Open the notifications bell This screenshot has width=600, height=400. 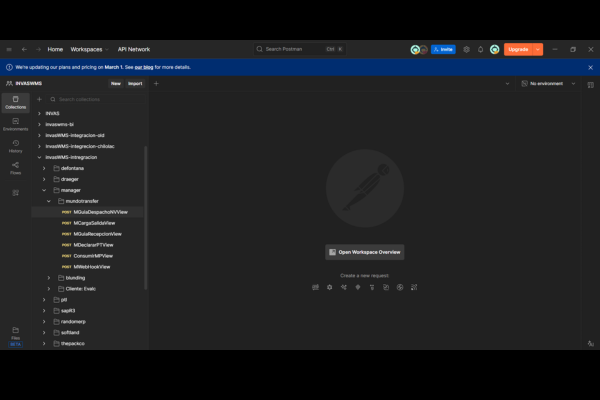click(x=481, y=49)
